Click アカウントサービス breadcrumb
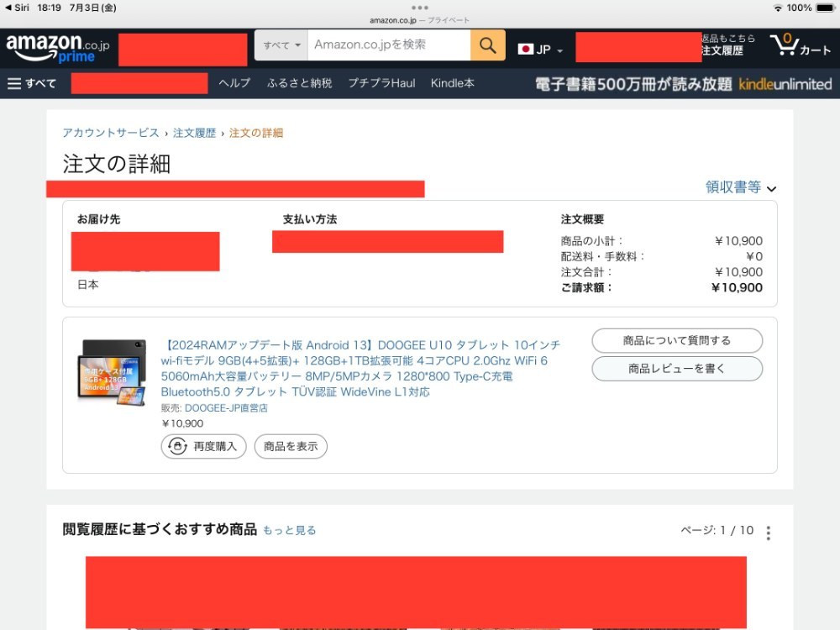Image resolution: width=840 pixels, height=630 pixels. (x=111, y=133)
